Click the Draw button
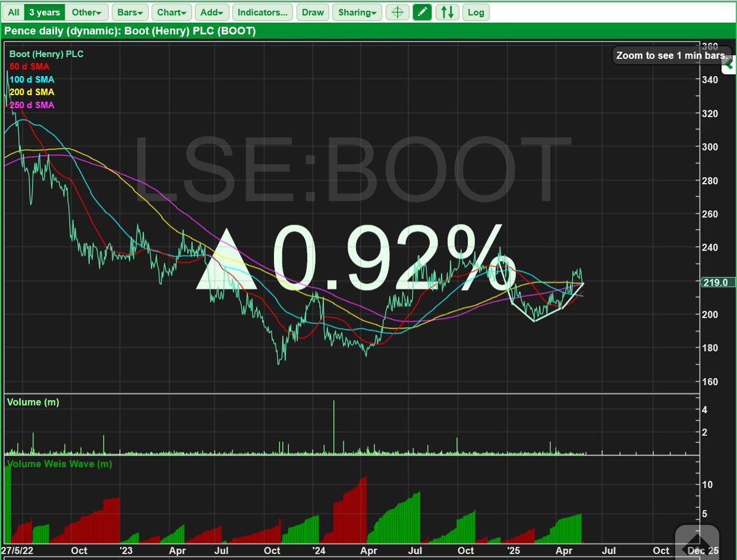The image size is (737, 560). pyautogui.click(x=313, y=12)
